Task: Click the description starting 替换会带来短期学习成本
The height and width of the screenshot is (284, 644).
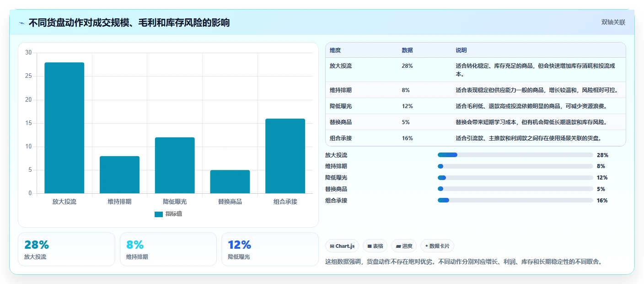Action: [x=531, y=122]
